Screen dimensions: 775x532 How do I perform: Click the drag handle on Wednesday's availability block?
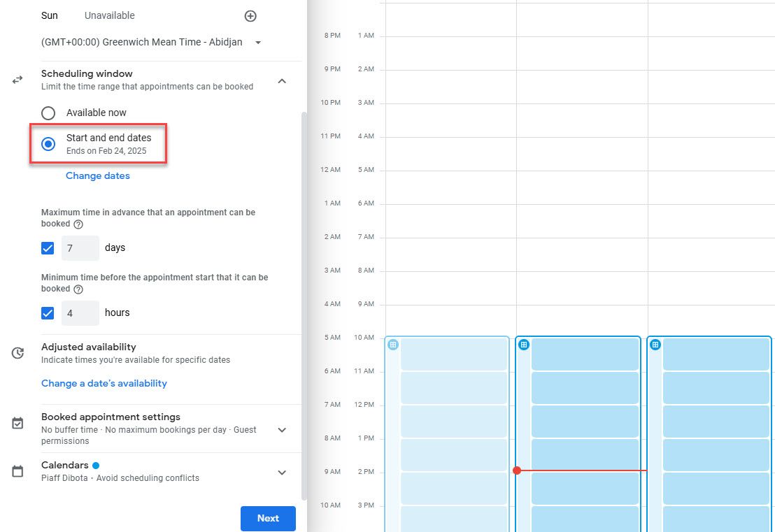(655, 344)
